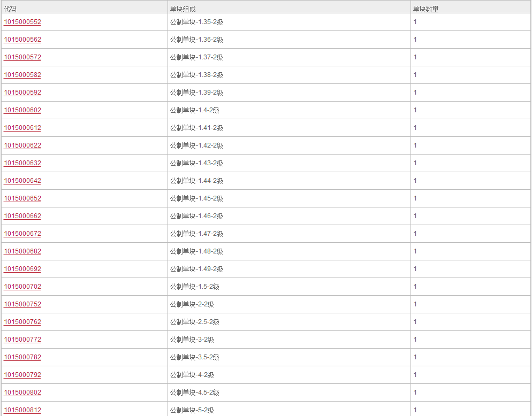Select link 1015000692
This screenshot has width=532, height=416.
tap(22, 269)
